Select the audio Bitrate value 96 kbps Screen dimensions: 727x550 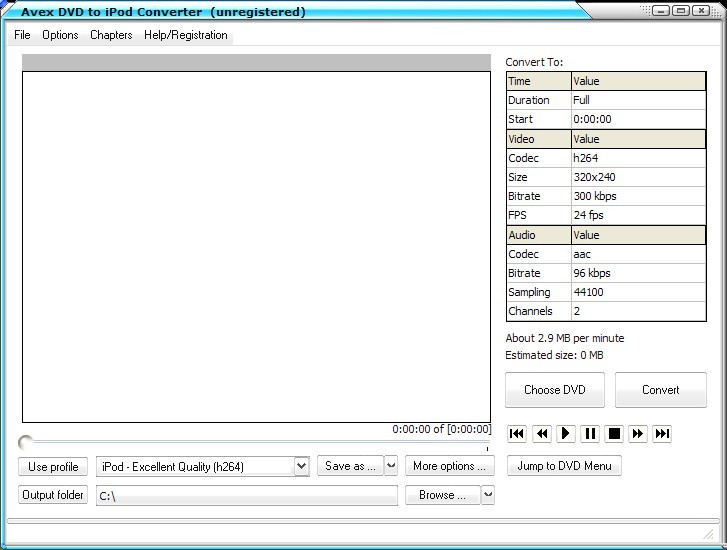pos(638,273)
